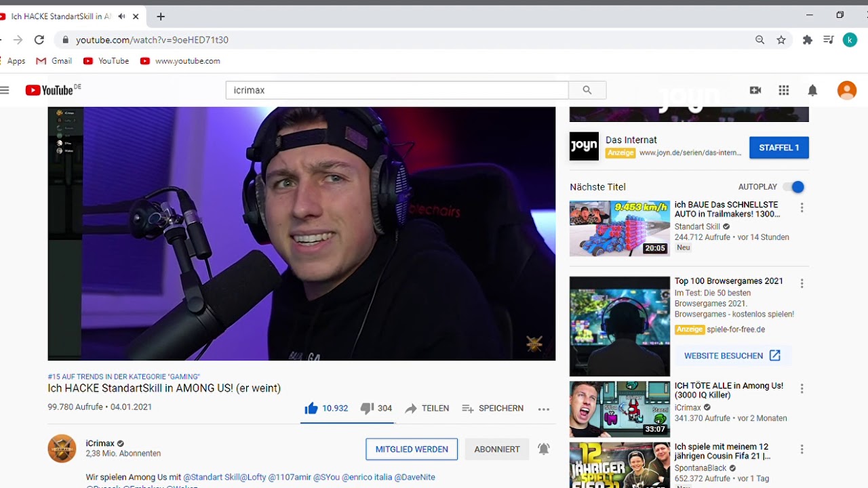Open @DaveNite mention link
868x488 pixels.
pyautogui.click(x=414, y=477)
